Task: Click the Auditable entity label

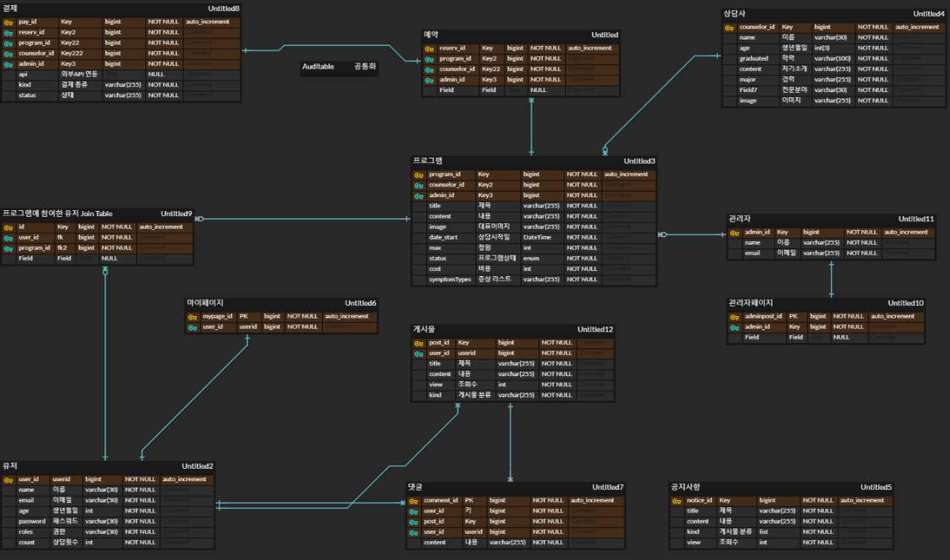Action: click(x=318, y=66)
